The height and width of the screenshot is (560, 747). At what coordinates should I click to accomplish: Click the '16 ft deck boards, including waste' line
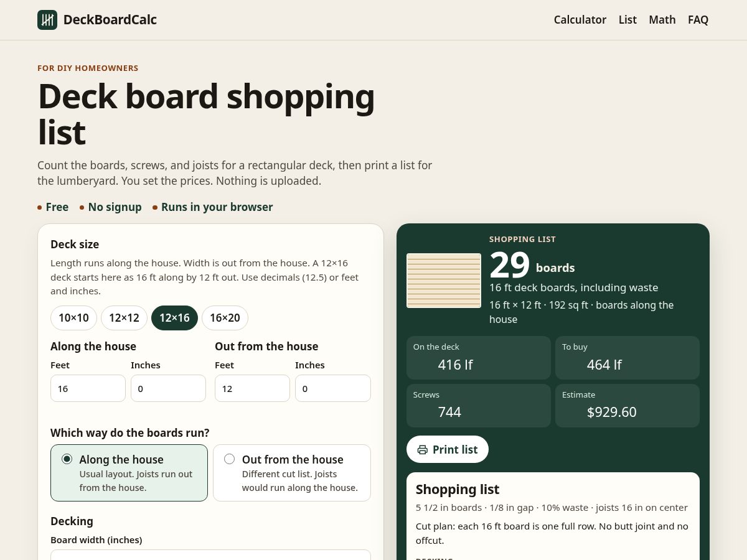[x=574, y=287]
